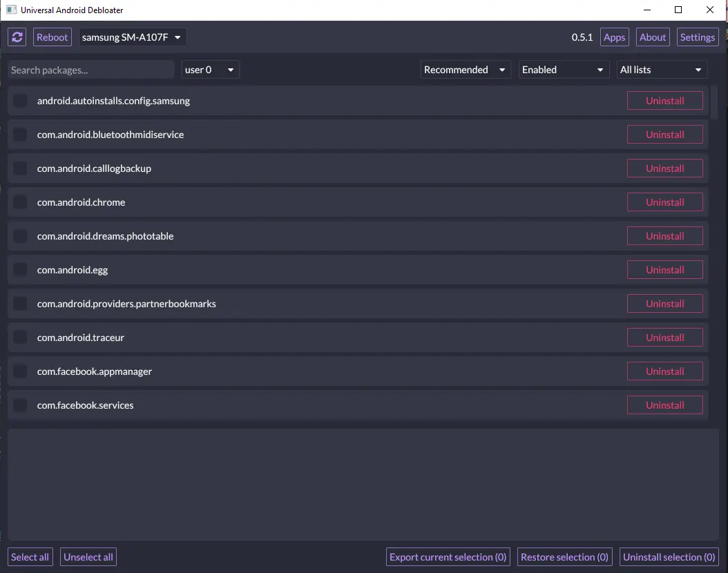Mark the com.android.dreams.phototable checkbox

(x=20, y=236)
